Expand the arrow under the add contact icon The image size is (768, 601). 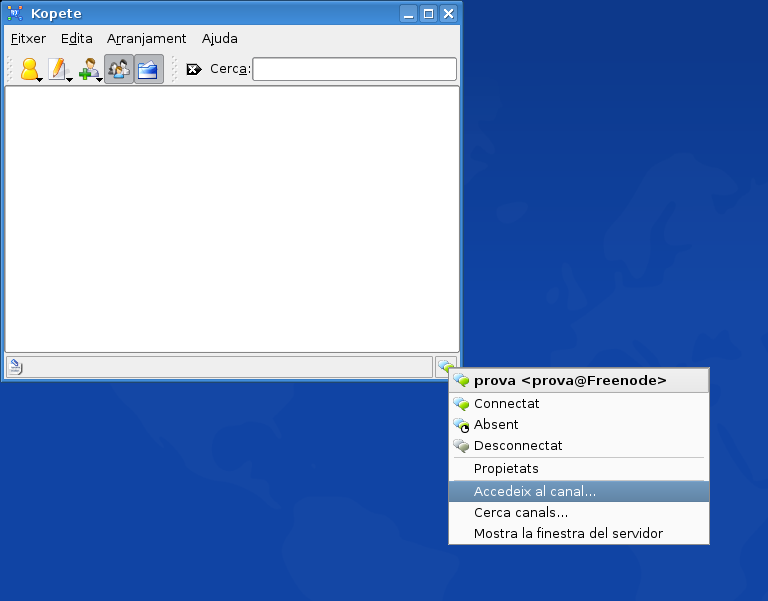[99, 79]
